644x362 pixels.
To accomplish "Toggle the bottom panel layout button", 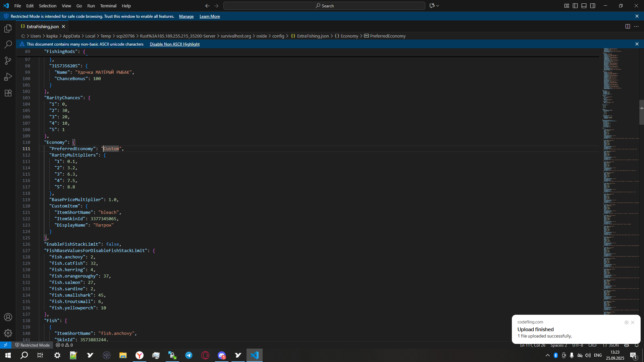I will point(584,6).
